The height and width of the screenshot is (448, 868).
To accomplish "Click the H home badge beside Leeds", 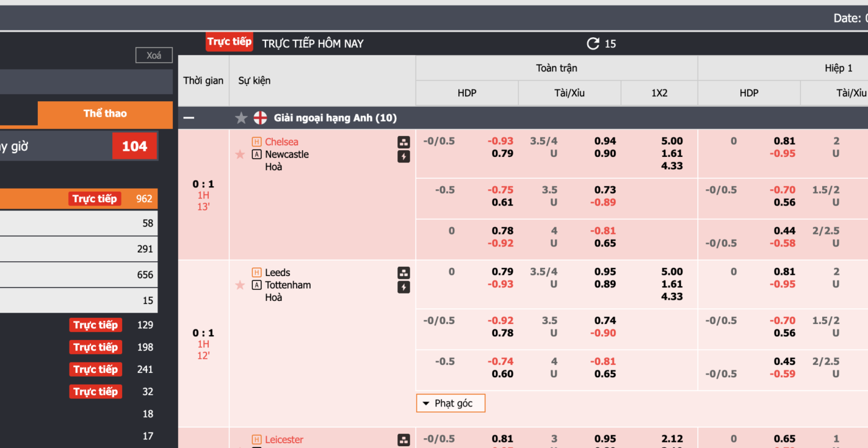I will pyautogui.click(x=257, y=272).
